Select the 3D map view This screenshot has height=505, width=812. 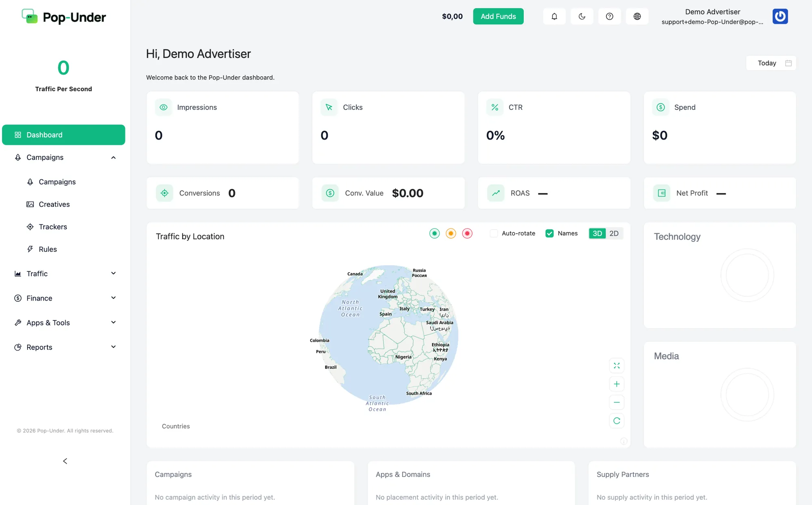[x=597, y=233]
